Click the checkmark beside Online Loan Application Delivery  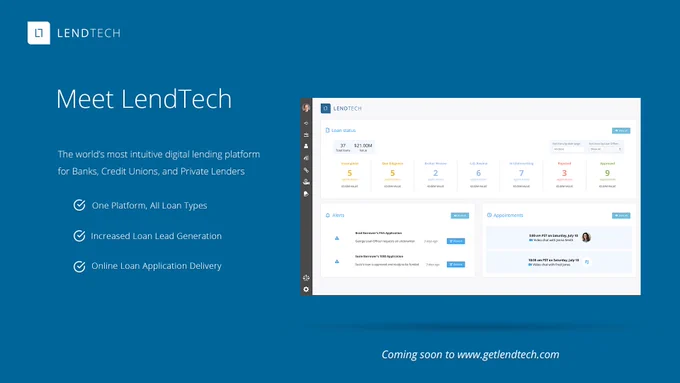click(79, 266)
